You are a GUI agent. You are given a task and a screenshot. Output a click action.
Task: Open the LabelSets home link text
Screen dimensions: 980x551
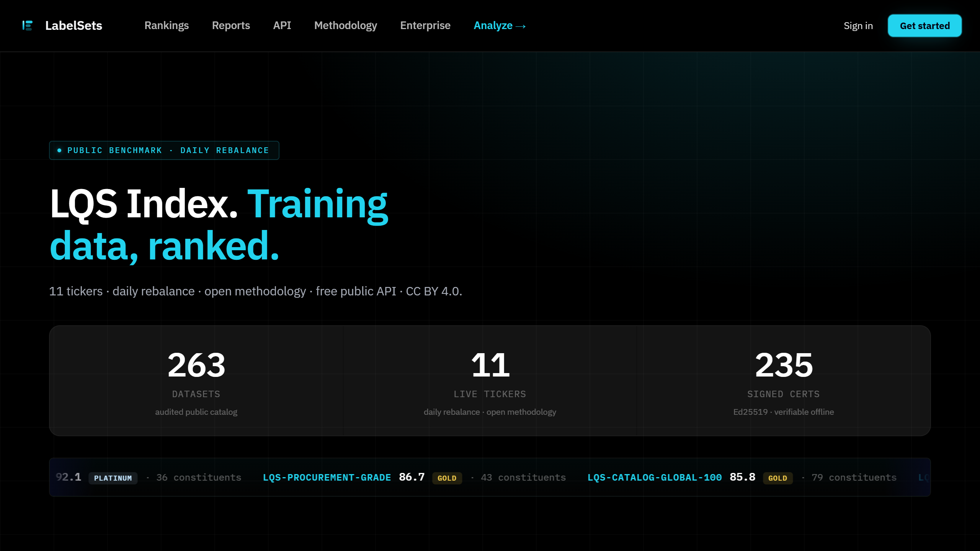tap(73, 26)
